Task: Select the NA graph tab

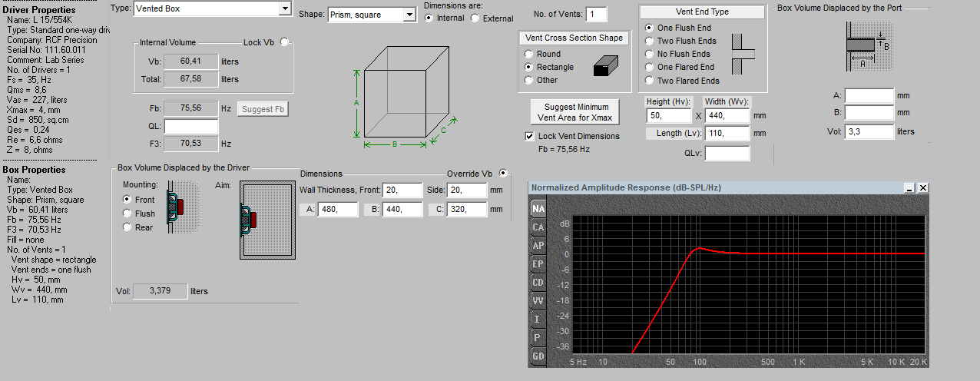Action: 538,208
